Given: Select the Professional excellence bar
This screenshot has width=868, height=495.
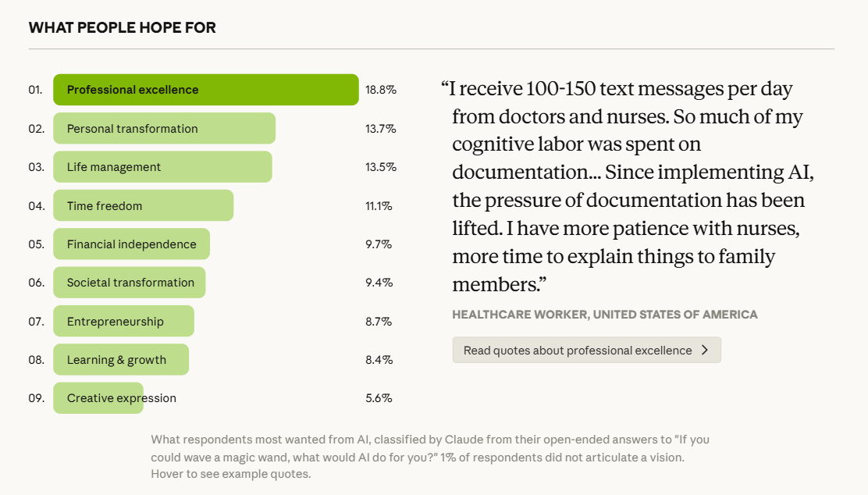Looking at the screenshot, I should click(205, 90).
